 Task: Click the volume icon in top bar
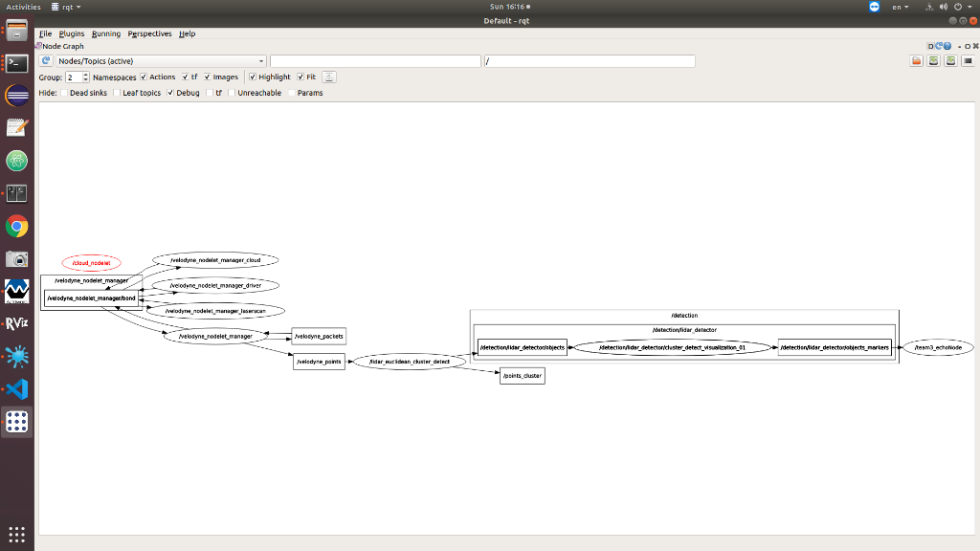point(943,7)
